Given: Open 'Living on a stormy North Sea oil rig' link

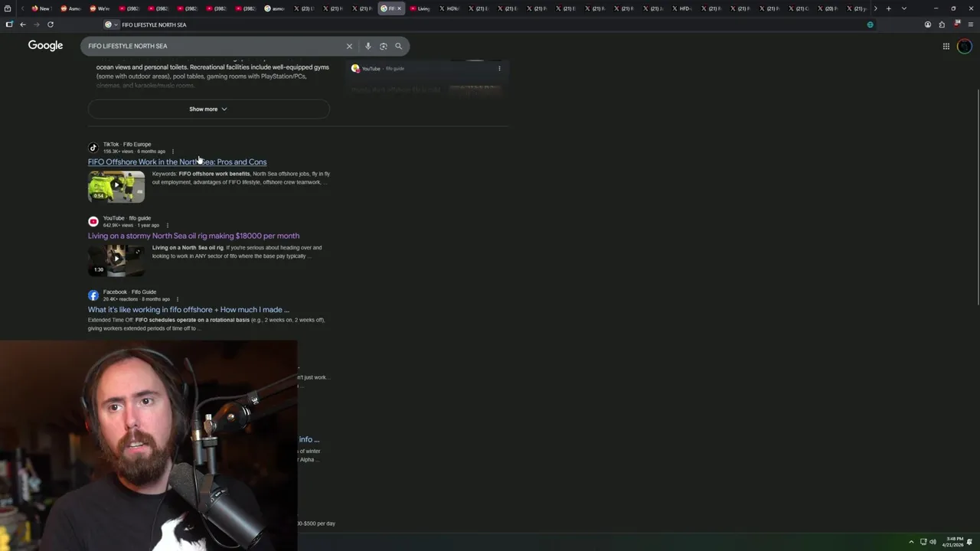Looking at the screenshot, I should pos(194,236).
